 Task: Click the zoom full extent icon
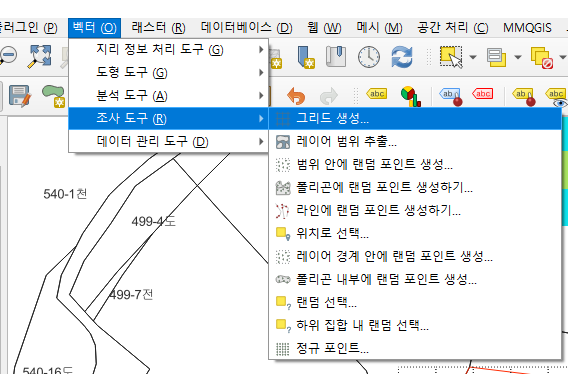click(39, 56)
